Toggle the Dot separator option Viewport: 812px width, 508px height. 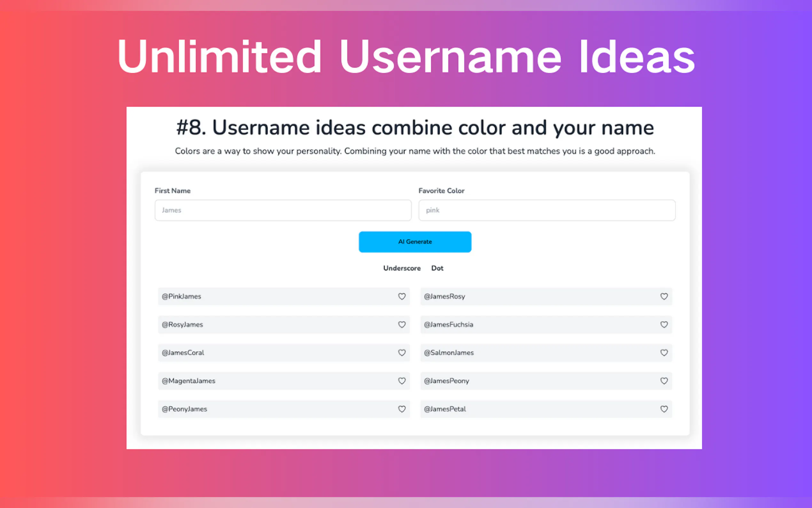point(437,268)
